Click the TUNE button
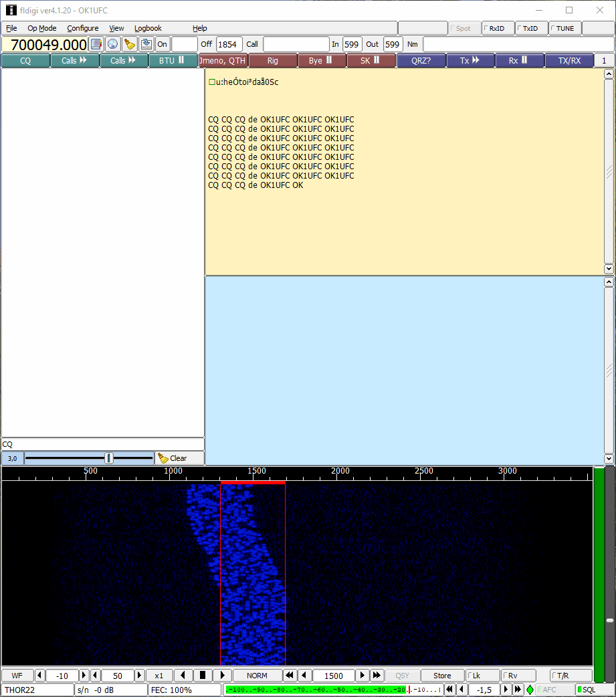 tap(564, 28)
